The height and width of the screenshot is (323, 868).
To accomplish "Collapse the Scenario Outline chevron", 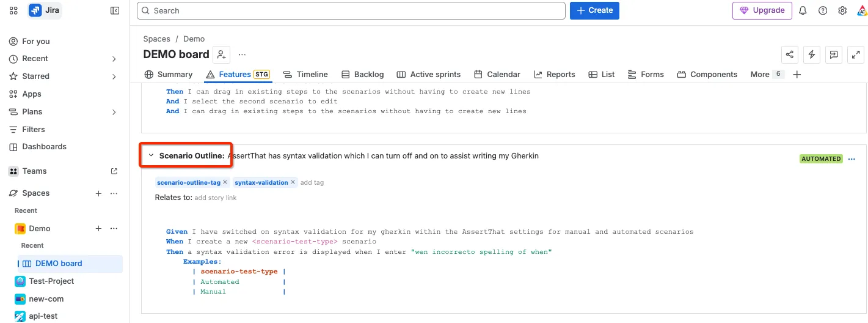I will [151, 156].
